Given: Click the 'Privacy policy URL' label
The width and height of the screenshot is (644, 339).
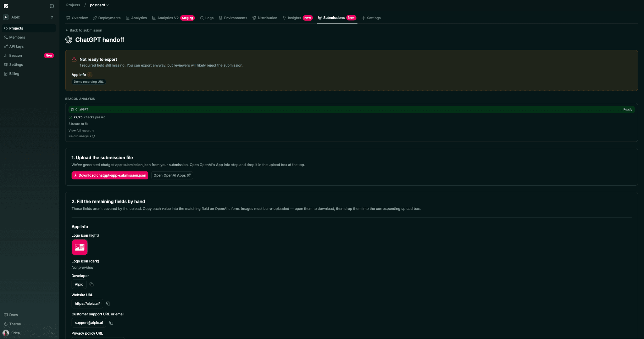Looking at the screenshot, I should click(87, 333).
